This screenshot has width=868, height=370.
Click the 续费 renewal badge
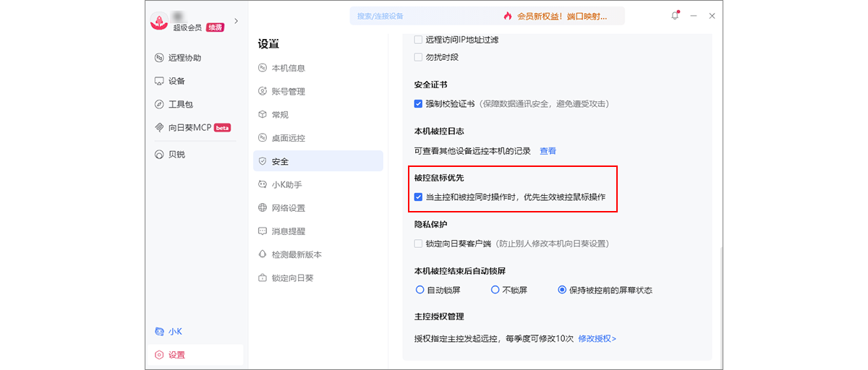[215, 27]
